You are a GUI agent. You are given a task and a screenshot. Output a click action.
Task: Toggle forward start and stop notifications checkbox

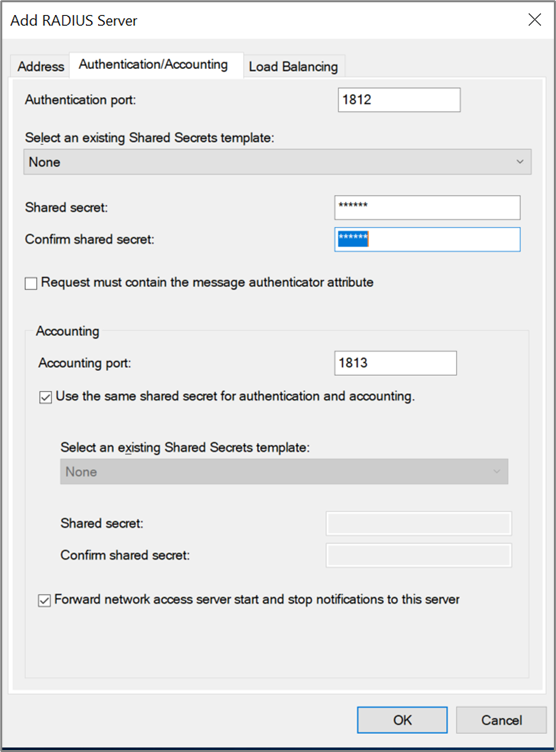click(x=44, y=600)
